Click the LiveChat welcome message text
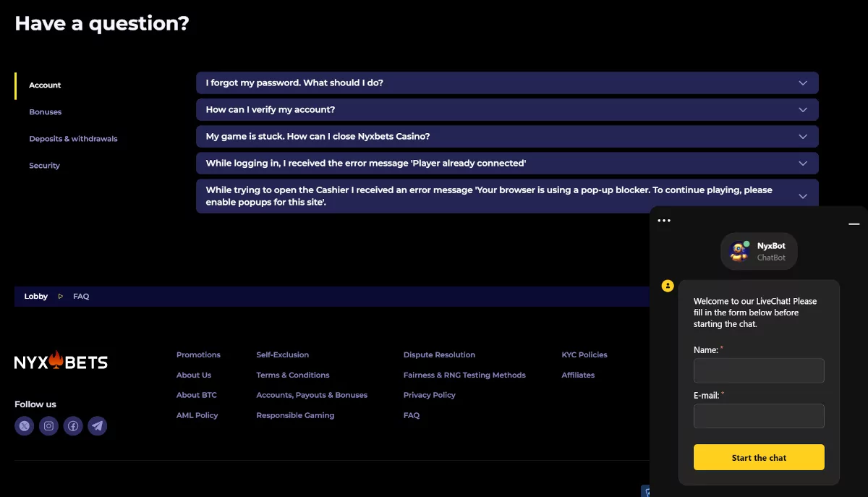The height and width of the screenshot is (497, 868). pos(755,313)
